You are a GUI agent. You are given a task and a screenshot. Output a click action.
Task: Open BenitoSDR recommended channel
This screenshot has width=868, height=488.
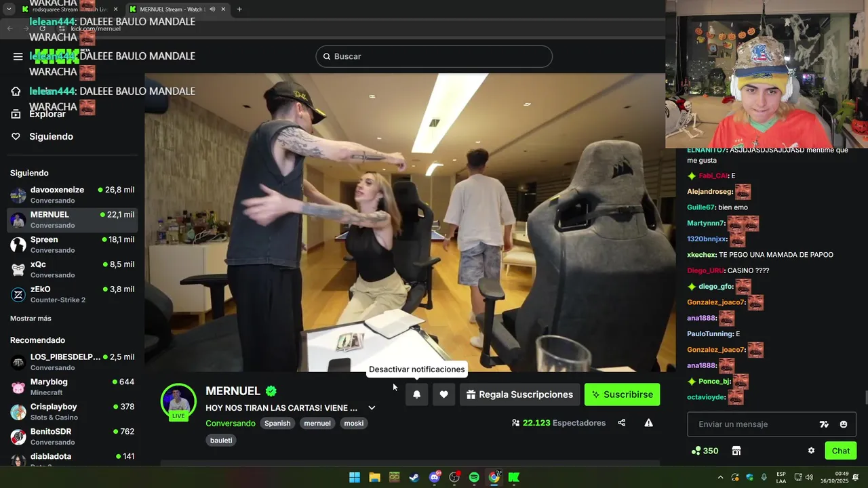(x=72, y=436)
